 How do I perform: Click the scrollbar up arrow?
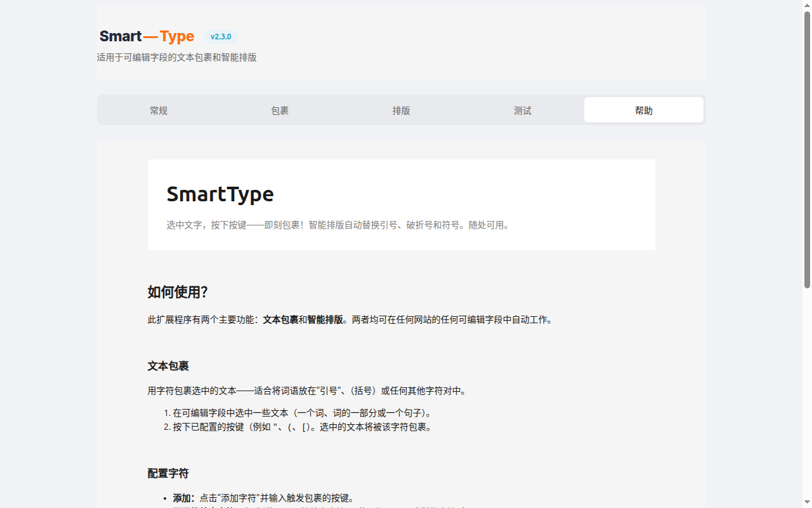click(807, 4)
